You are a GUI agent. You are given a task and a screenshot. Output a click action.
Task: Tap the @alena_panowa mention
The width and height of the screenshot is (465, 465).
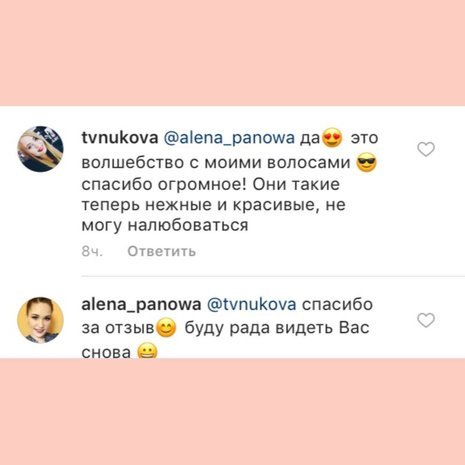point(229,138)
